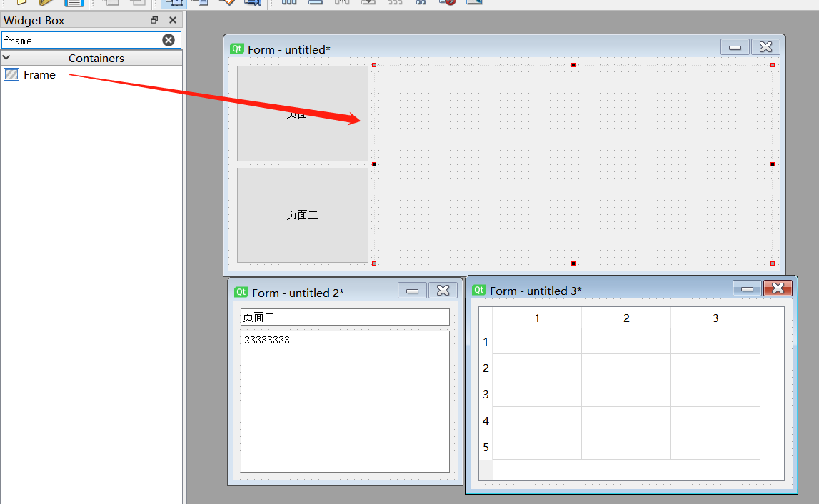Screen dimensions: 819x504
Task: Click table cell at row 1, column 1
Action: click(537, 341)
